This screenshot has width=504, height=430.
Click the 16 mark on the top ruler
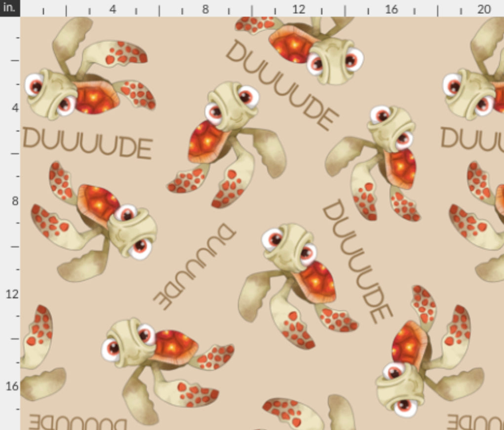coord(391,9)
